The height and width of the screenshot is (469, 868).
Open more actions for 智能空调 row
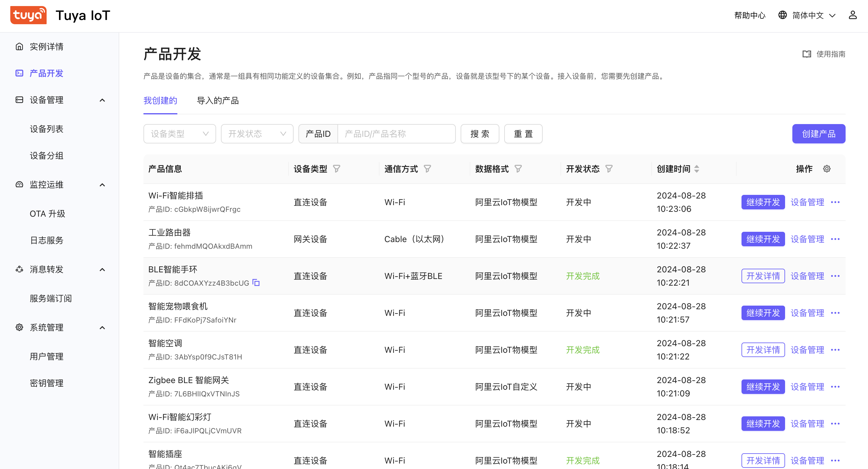click(835, 350)
